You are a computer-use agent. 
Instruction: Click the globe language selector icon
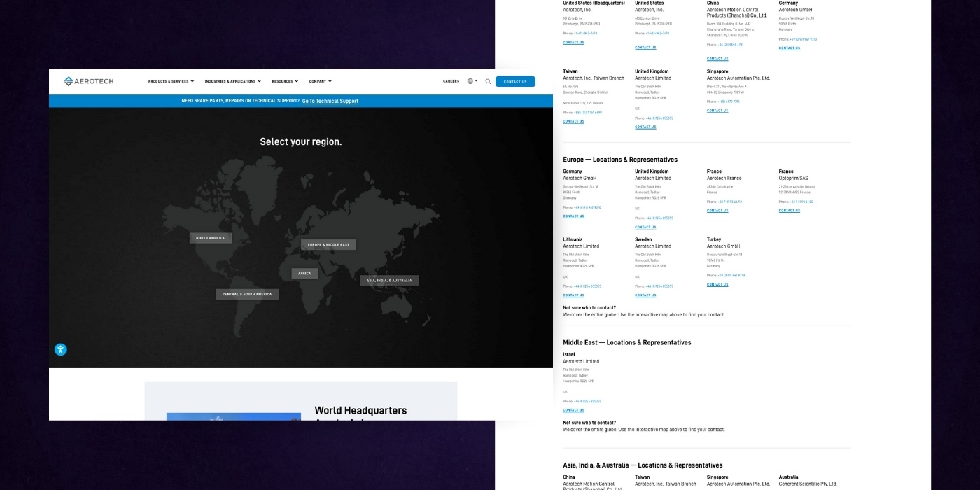coord(471,81)
